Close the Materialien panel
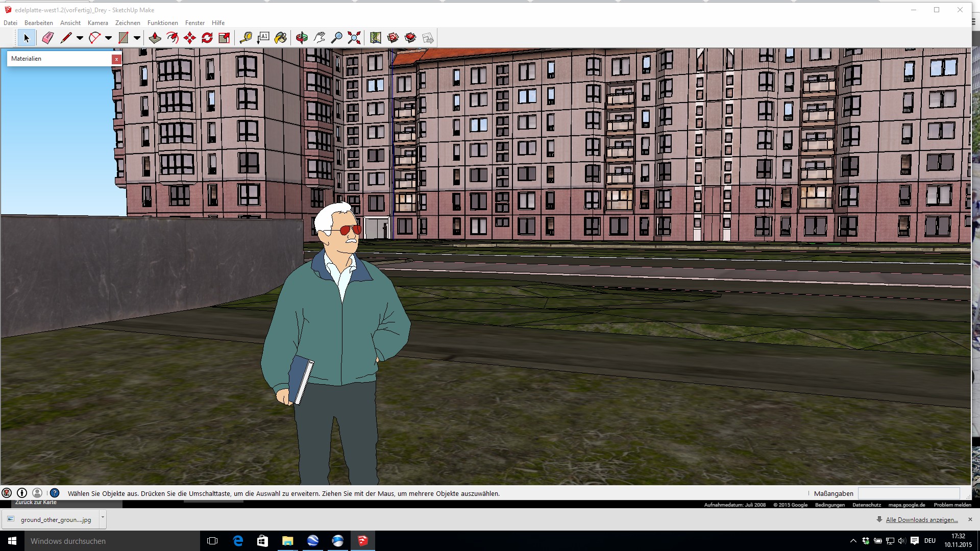This screenshot has width=980, height=551. 116,59
